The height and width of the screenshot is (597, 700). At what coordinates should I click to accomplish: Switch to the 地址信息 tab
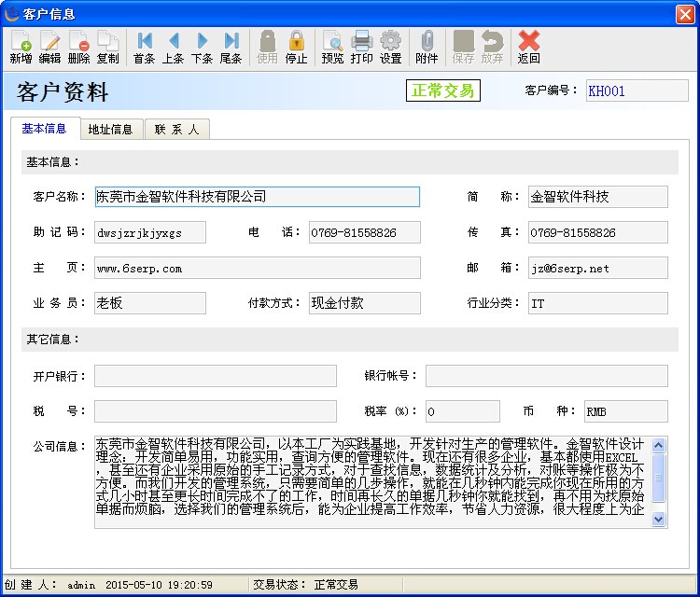point(110,130)
